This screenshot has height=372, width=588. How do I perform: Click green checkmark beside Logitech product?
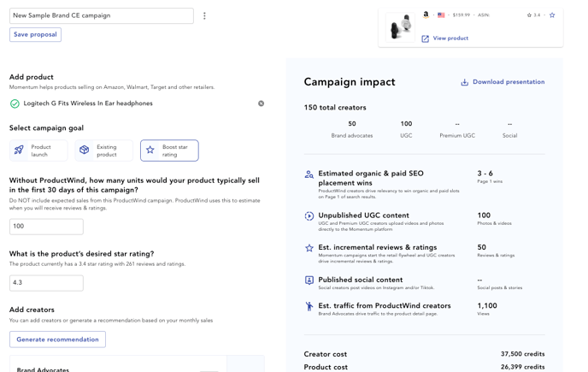click(15, 103)
